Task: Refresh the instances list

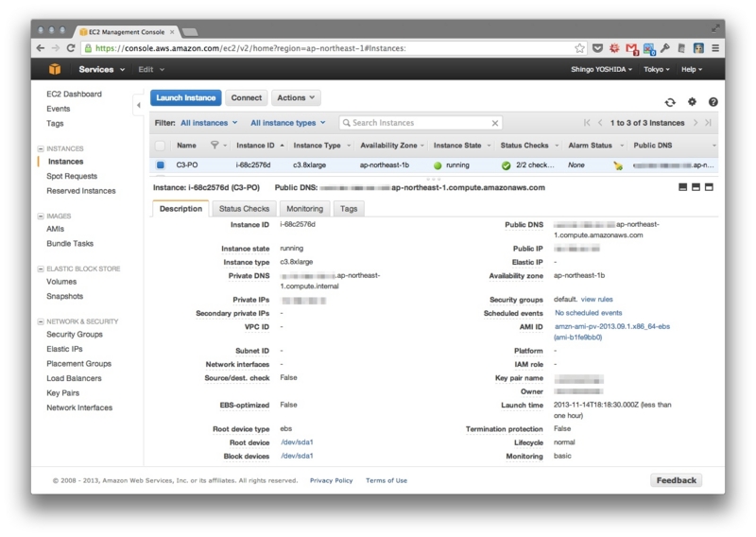Action: [670, 102]
